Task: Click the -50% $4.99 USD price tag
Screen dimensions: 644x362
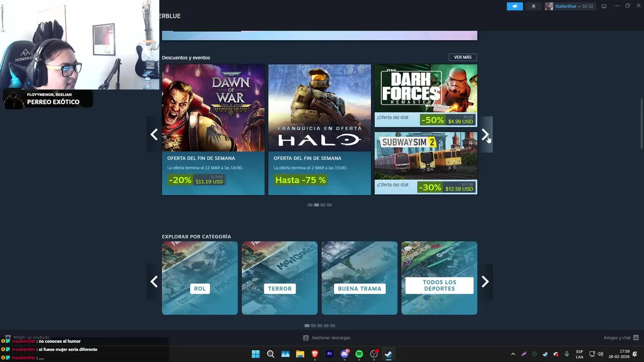Action: tap(447, 120)
